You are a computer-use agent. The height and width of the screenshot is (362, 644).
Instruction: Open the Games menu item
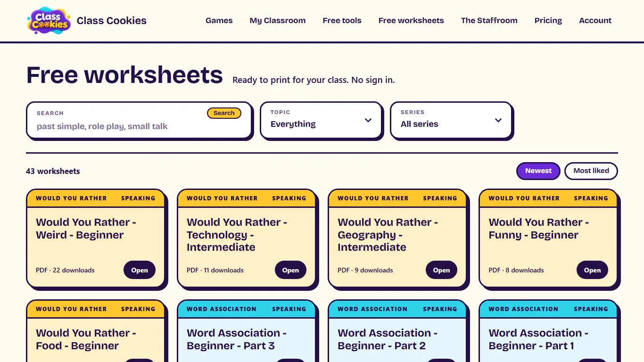pos(219,21)
